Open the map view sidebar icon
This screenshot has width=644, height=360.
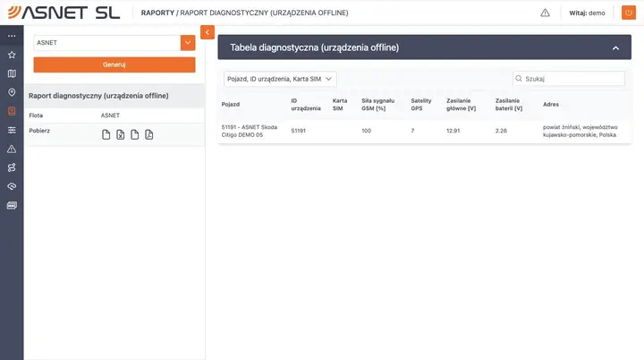coord(12,73)
